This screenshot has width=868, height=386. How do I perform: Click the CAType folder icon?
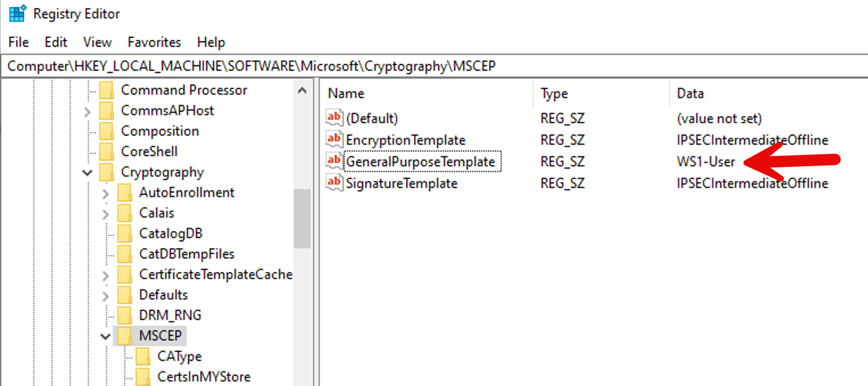[143, 356]
